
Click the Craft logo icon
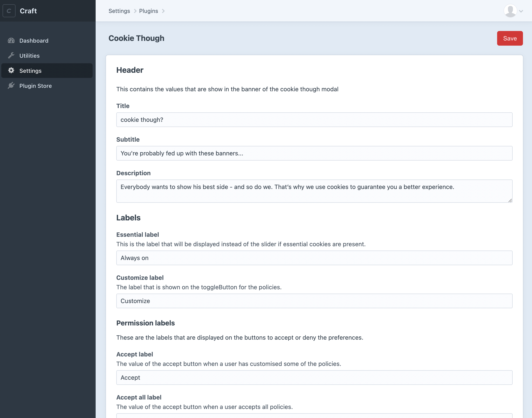click(x=9, y=11)
